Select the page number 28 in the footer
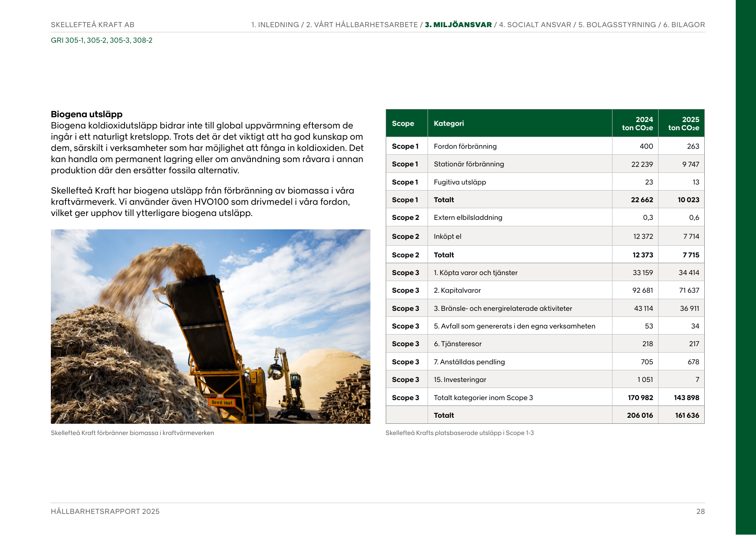Viewport: 756px width, 535px height. coord(701,512)
